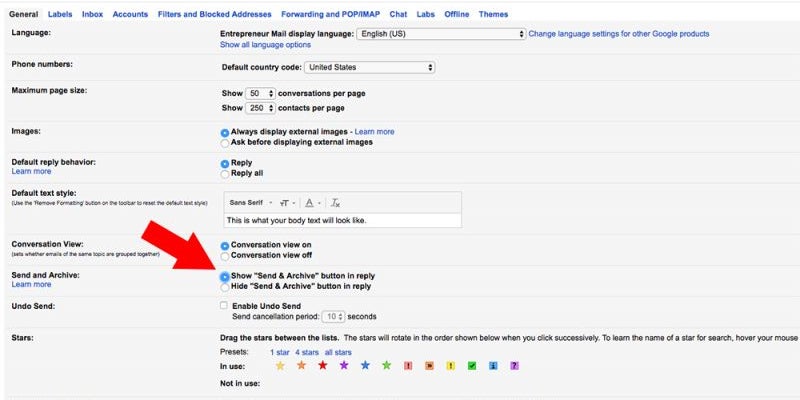The width and height of the screenshot is (800, 400).
Task: Tick the Enable Undo Send checkbox
Action: [x=223, y=306]
